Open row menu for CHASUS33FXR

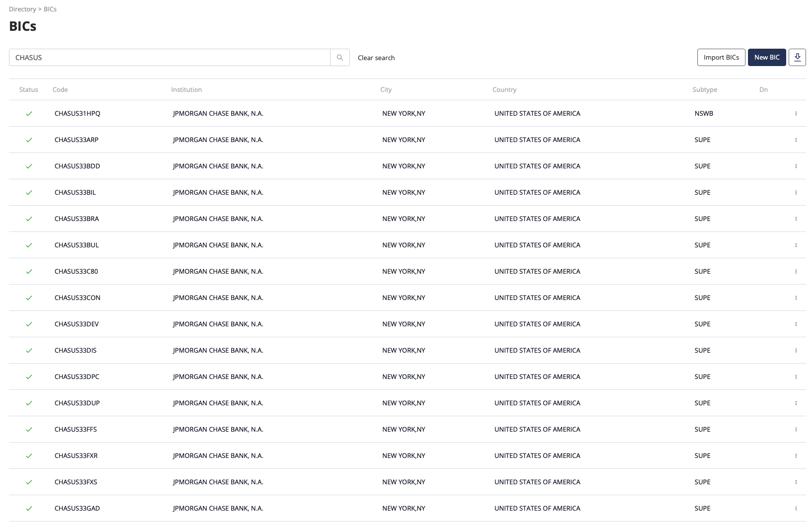coord(796,456)
